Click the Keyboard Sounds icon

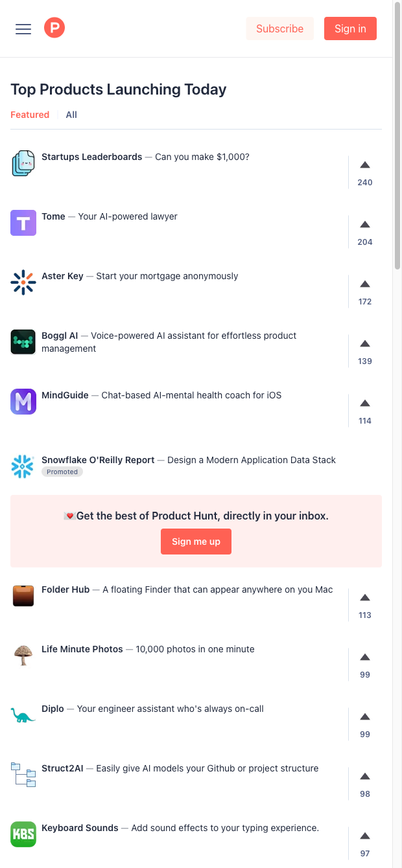click(23, 834)
